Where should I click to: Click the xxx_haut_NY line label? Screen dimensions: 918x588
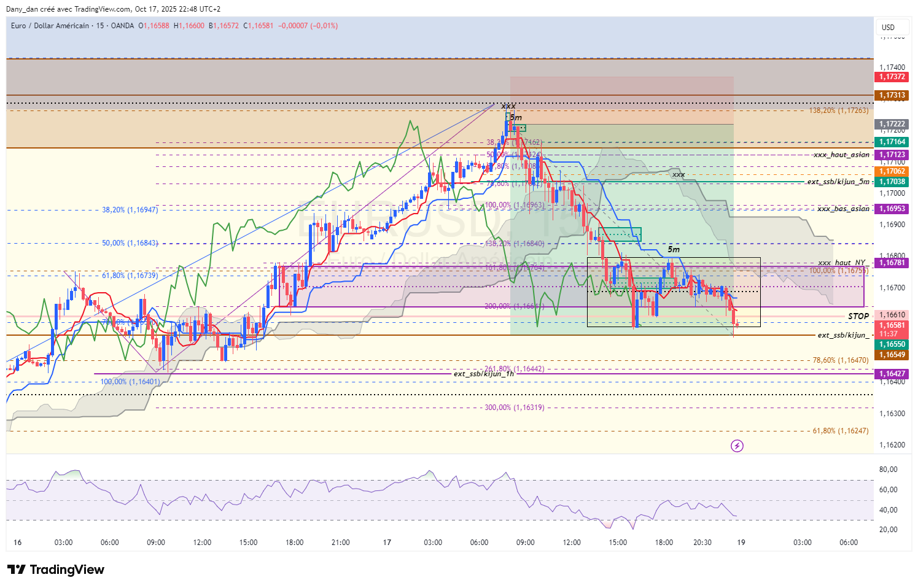pyautogui.click(x=841, y=263)
